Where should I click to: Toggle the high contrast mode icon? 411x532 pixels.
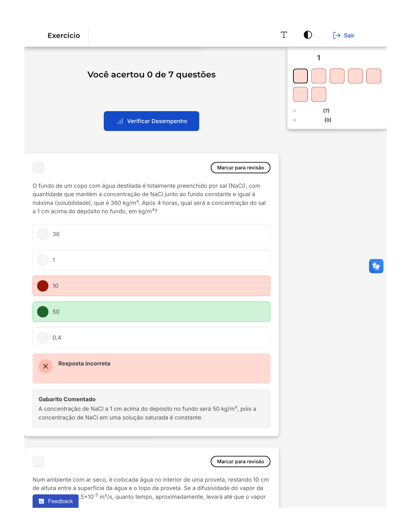(x=308, y=35)
